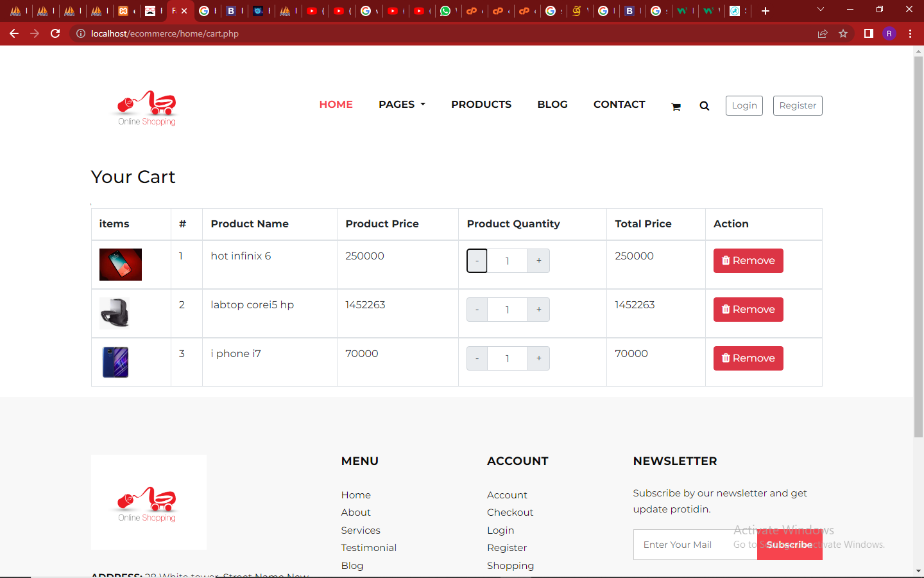Bookmark this page with the star icon
The height and width of the screenshot is (578, 924).
point(843,33)
